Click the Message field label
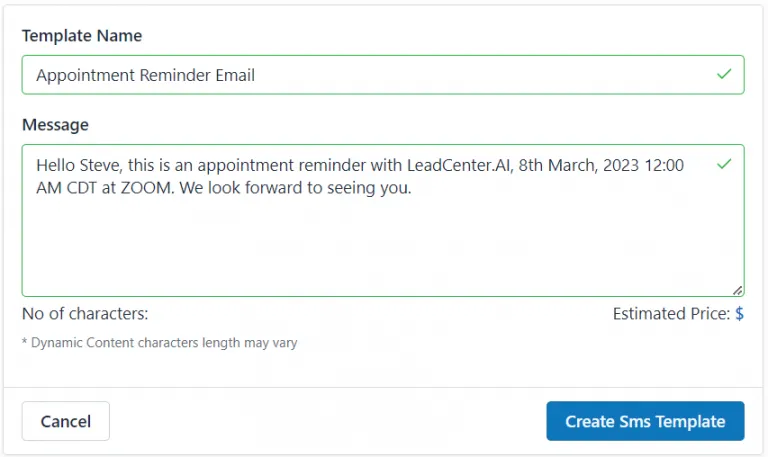The height and width of the screenshot is (457, 768). click(55, 125)
